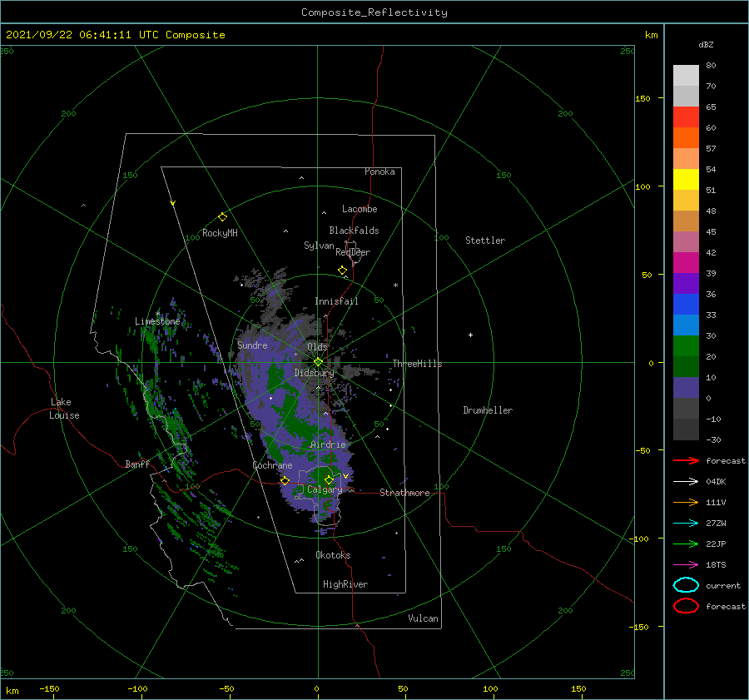Viewport: 749px width, 700px height.
Task: Click the Strathmore city label
Action: [x=404, y=493]
